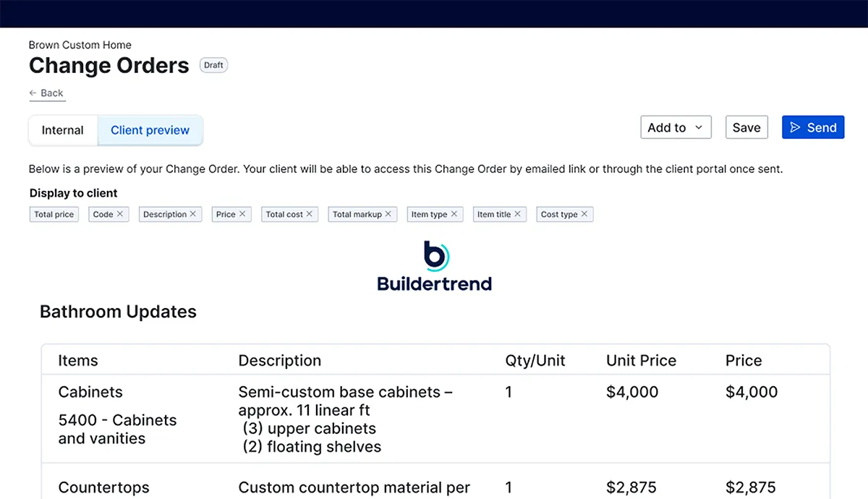Click the Total price tag
The height and width of the screenshot is (499, 868).
(54, 214)
